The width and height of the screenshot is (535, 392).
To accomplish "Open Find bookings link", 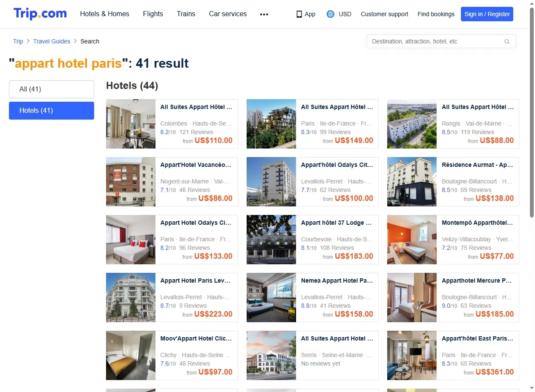I will (436, 14).
